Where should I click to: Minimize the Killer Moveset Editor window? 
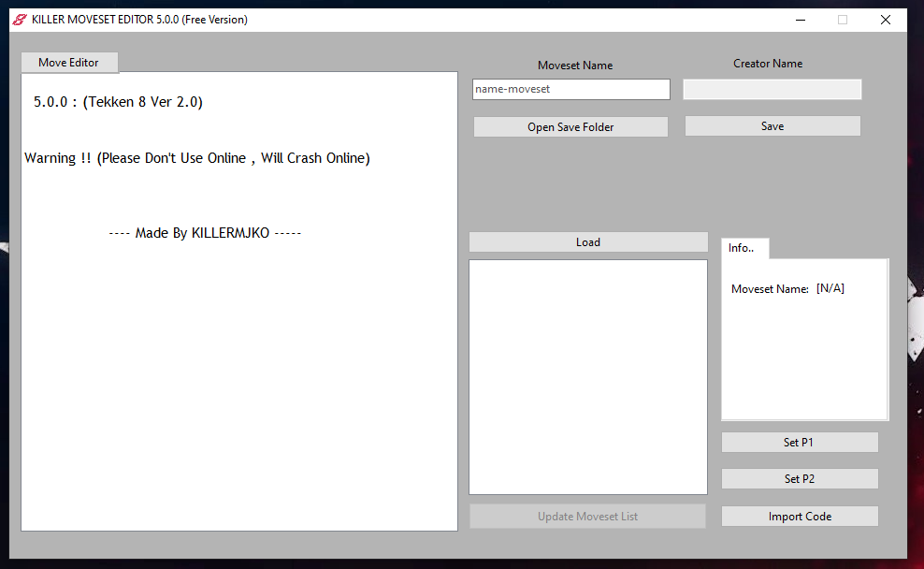801,20
